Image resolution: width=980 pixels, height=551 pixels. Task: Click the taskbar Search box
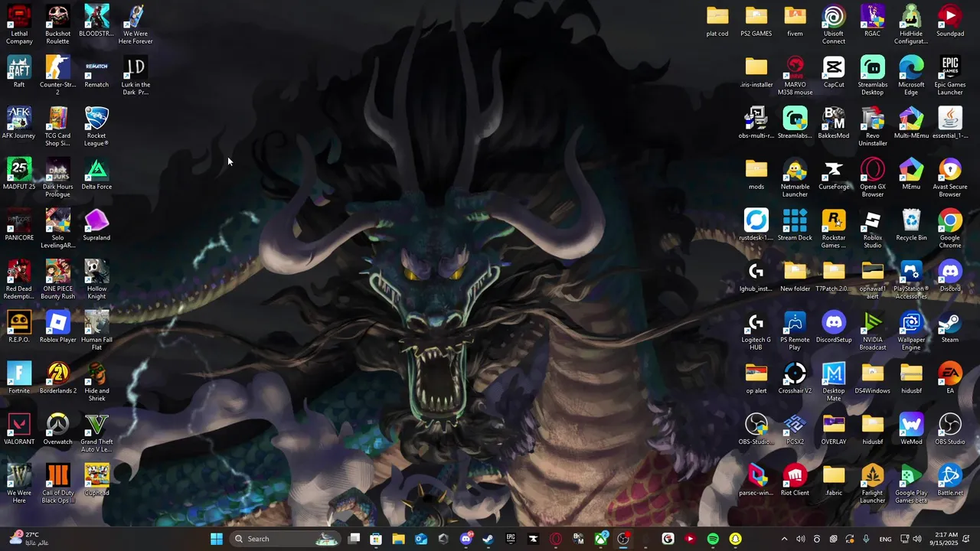[285, 539]
